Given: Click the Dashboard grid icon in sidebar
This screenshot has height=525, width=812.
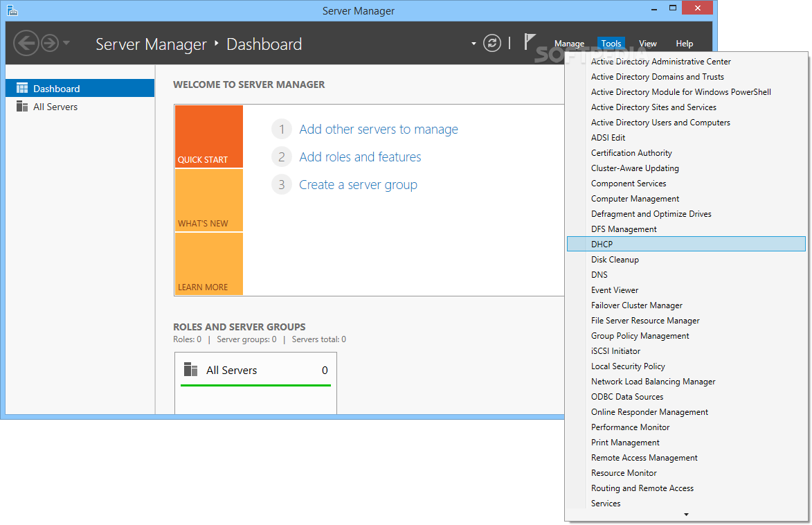Looking at the screenshot, I should point(21,88).
